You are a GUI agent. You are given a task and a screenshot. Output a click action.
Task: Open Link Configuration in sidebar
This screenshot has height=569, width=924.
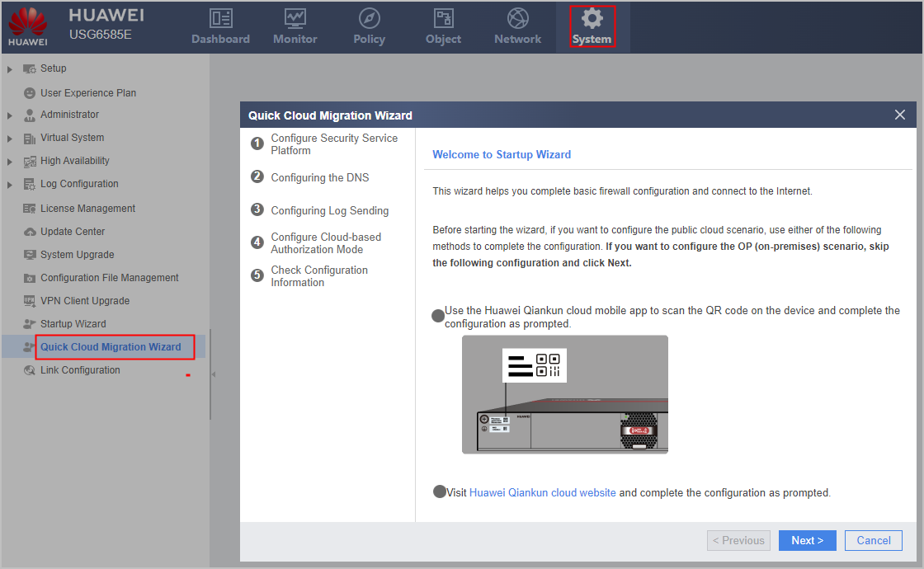tap(80, 370)
